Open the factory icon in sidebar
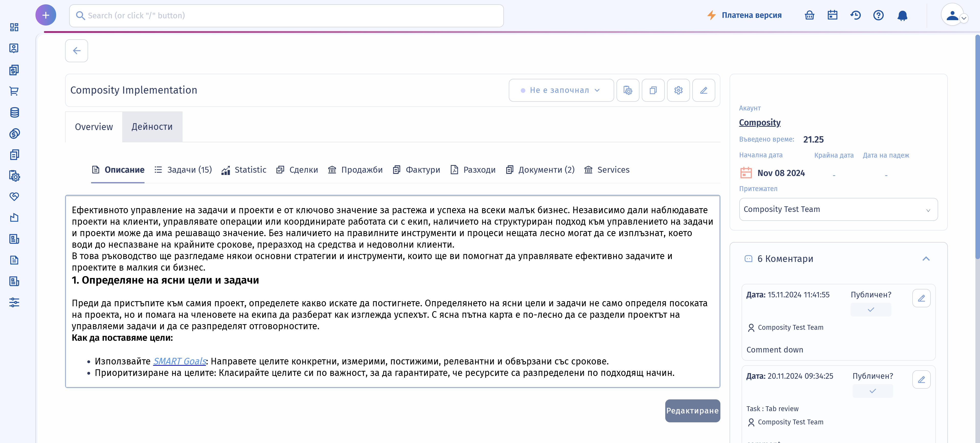 click(14, 218)
